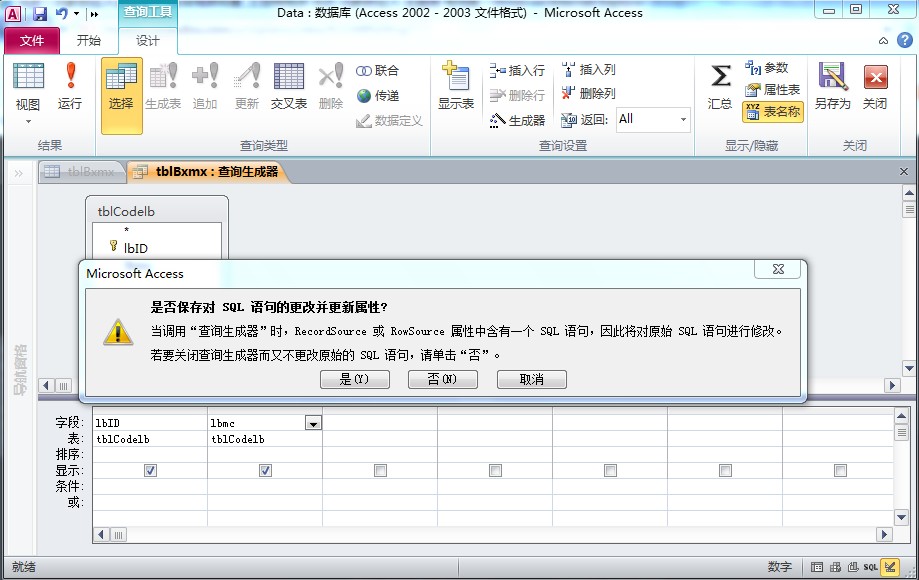Click the design grid vertical scrollbar down arrow
The image size is (919, 580).
coord(901,517)
